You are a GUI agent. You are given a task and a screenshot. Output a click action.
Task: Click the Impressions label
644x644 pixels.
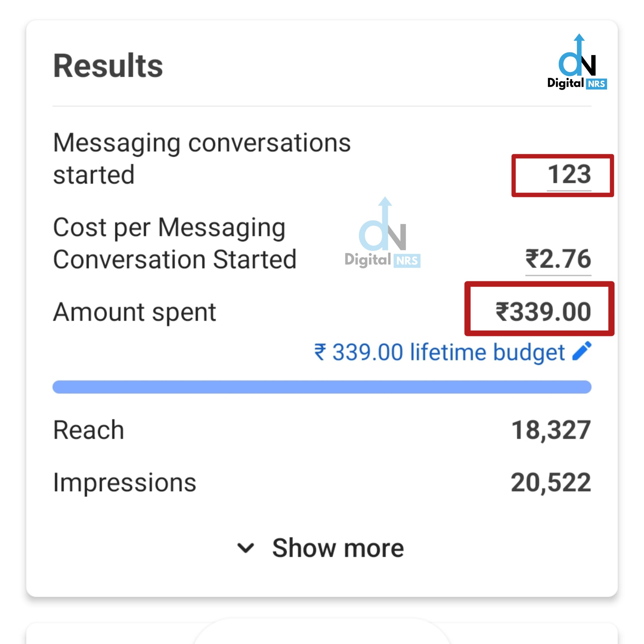tap(125, 482)
